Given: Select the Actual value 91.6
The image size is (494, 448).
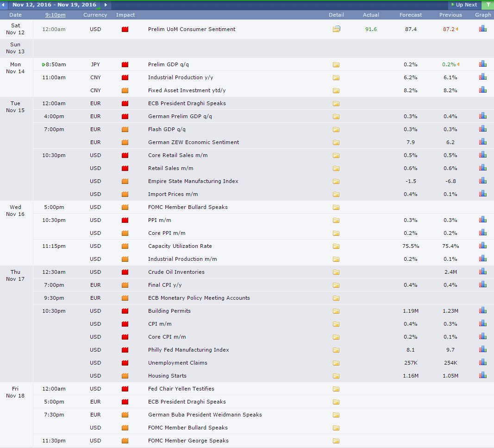Looking at the screenshot, I should 371,29.
